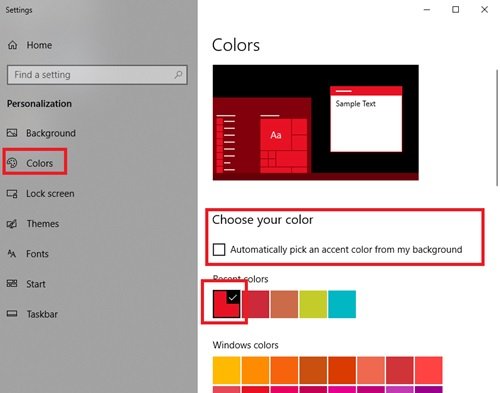Viewport: 500px width, 393px height.
Task: Select the terracotta orange recent color
Action: pos(284,304)
